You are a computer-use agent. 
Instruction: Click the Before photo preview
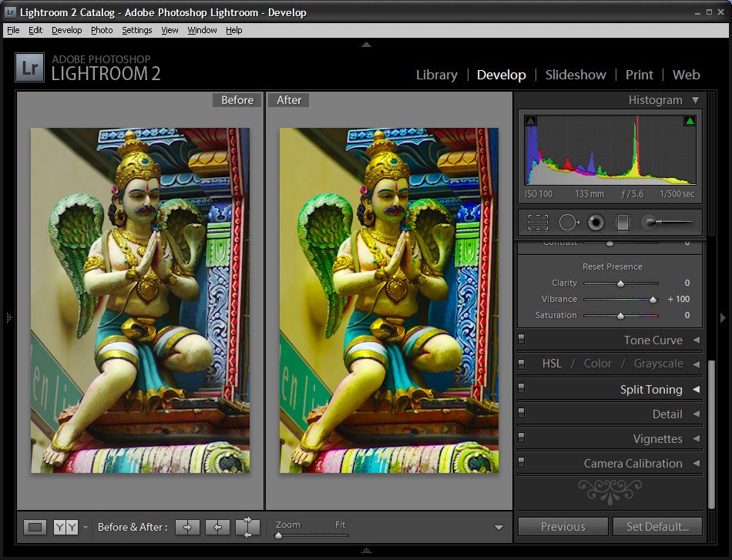[140, 300]
